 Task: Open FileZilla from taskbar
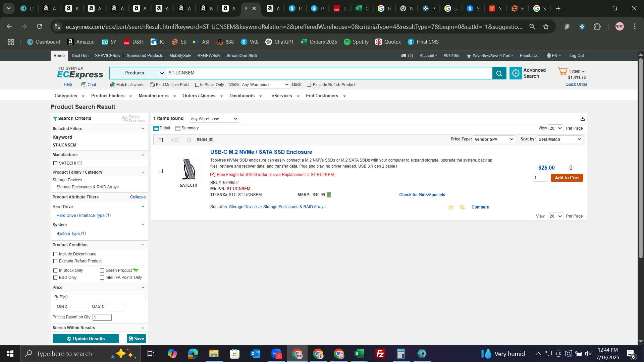coord(380,354)
